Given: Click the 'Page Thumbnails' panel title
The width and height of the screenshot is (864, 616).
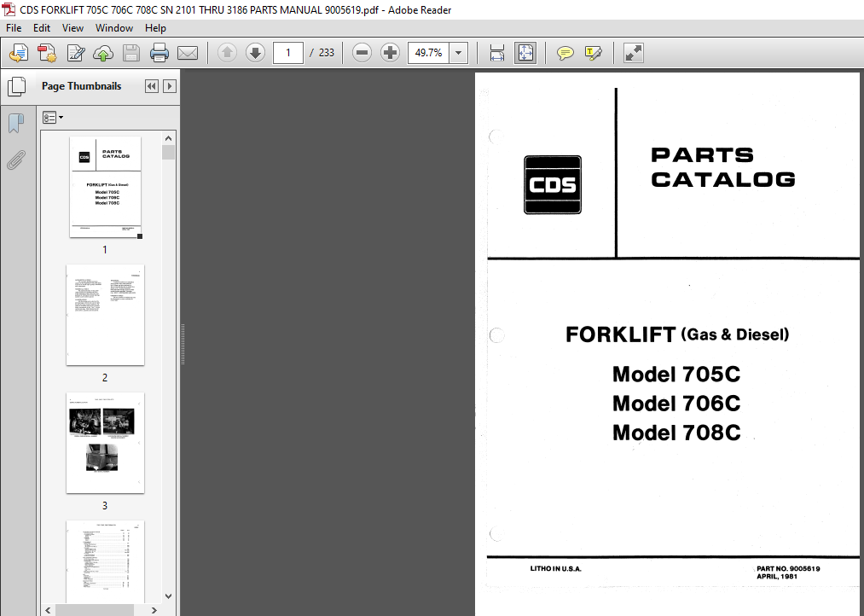Looking at the screenshot, I should 82,86.
